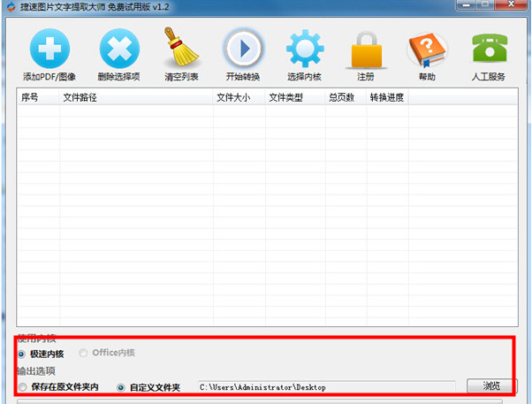Click the Delete Selected (删除选择项) icon
Screen dimensions: 532x404
coord(118,48)
